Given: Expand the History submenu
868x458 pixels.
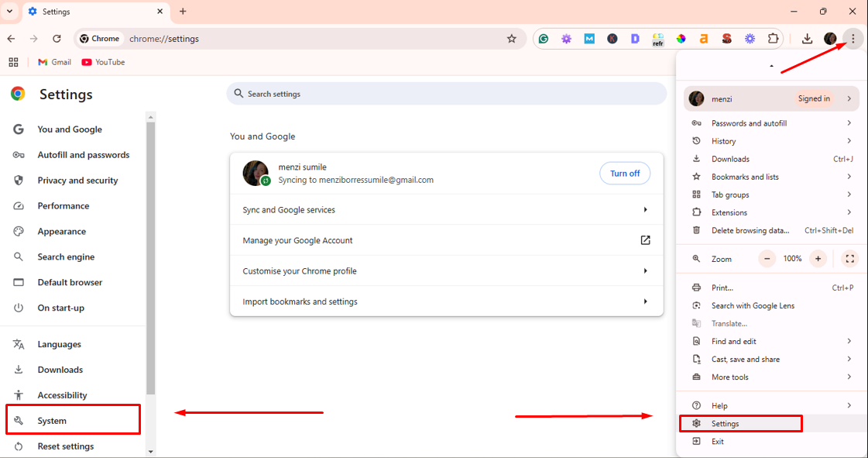Looking at the screenshot, I should (770, 141).
